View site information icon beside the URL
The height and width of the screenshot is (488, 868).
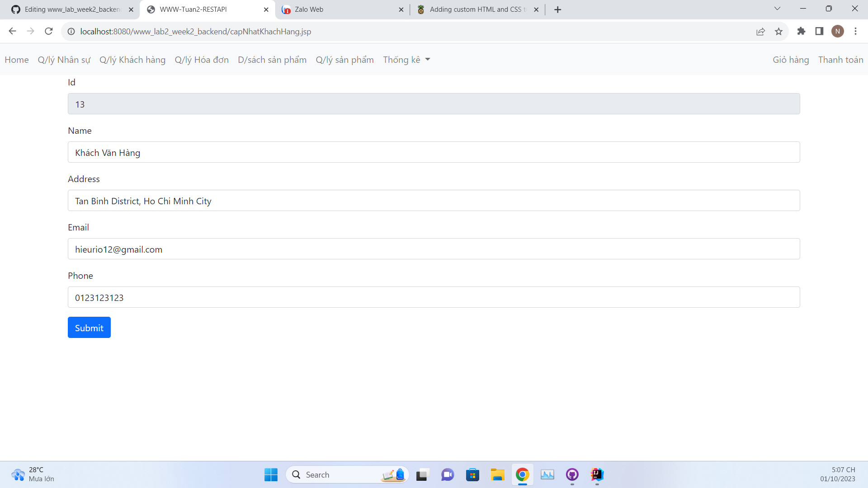click(x=71, y=32)
